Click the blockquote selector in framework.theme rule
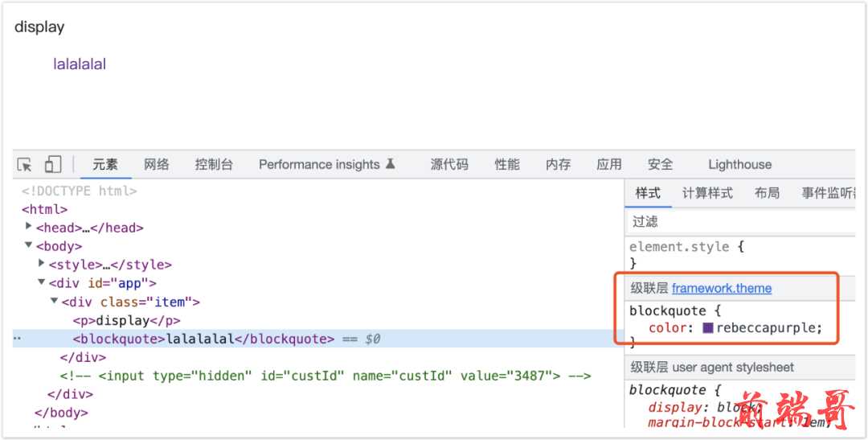Screen dimensions: 868x440 (668, 310)
